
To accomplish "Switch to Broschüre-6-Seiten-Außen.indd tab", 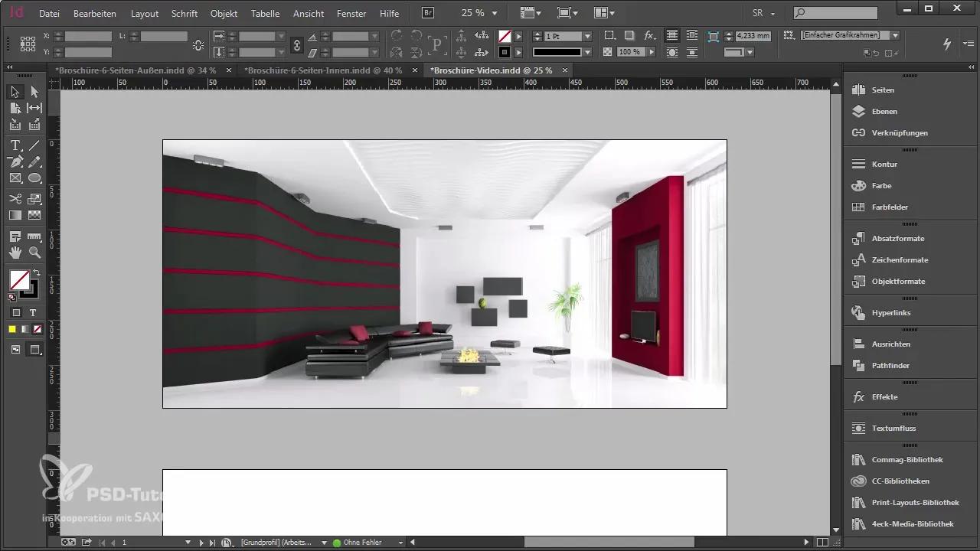I will pyautogui.click(x=136, y=70).
